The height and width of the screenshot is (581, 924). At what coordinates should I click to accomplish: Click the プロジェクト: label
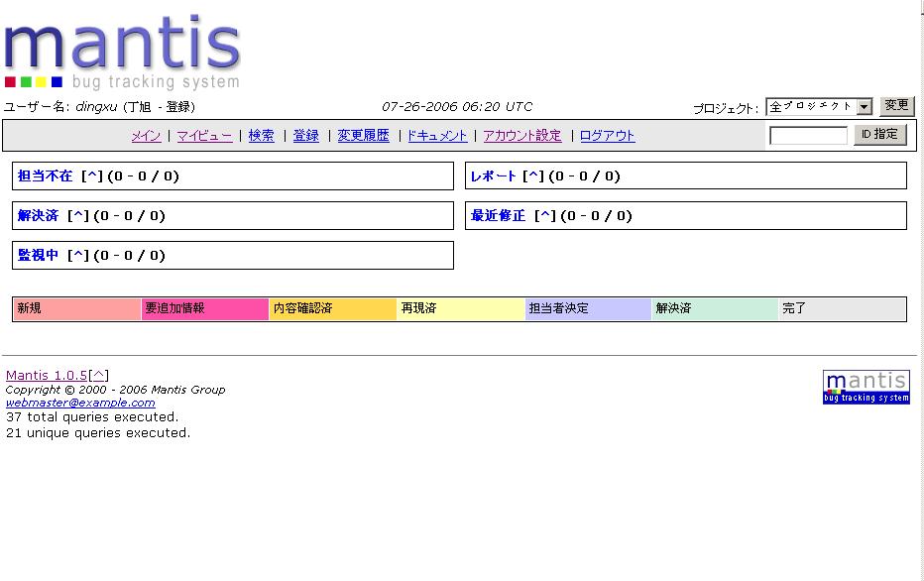coord(726,108)
